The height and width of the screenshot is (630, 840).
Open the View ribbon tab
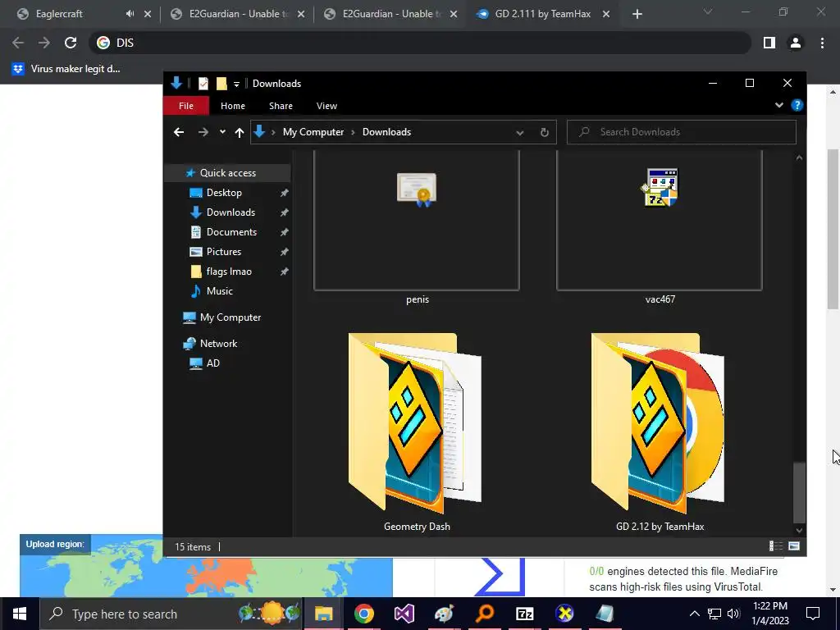[x=326, y=106]
